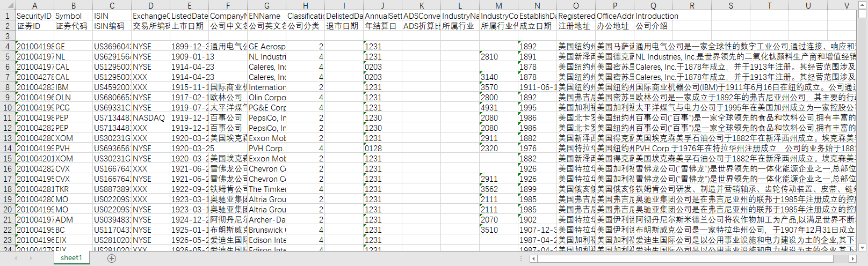Click the horizontal scrollbar track

(693, 258)
